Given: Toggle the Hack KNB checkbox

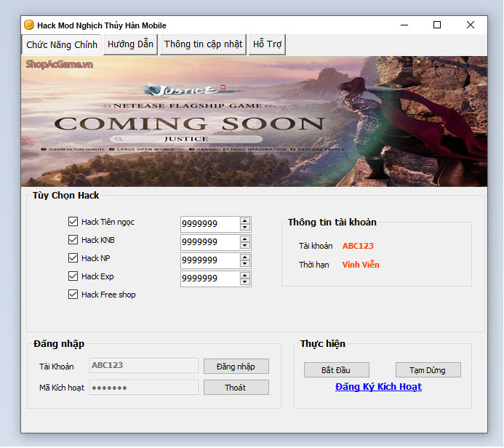Looking at the screenshot, I should pyautogui.click(x=73, y=240).
